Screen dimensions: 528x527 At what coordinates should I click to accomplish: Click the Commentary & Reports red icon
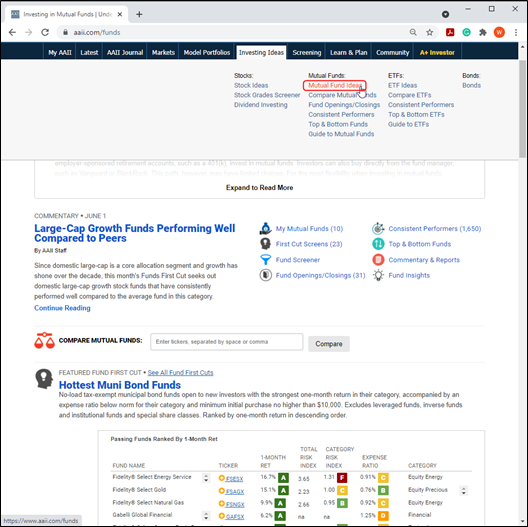(378, 260)
